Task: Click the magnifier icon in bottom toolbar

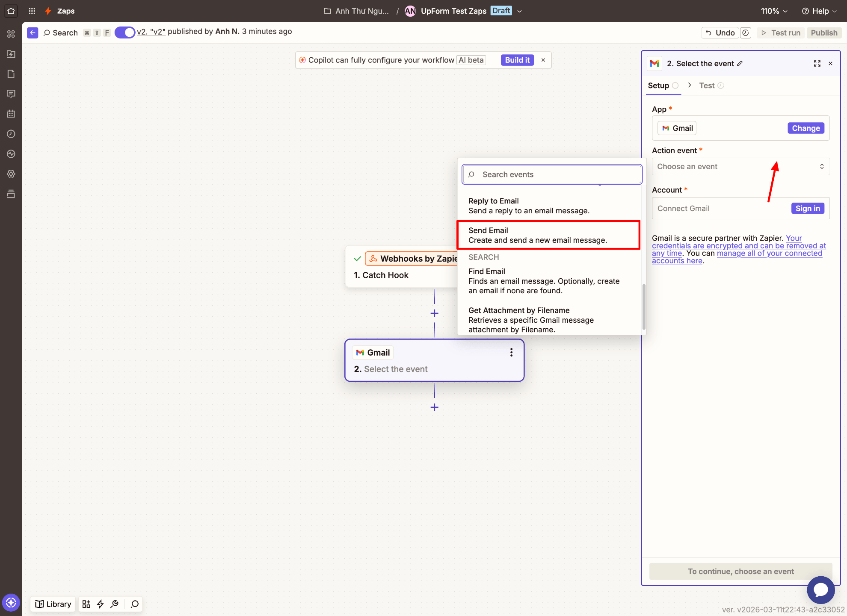Action: click(x=135, y=604)
